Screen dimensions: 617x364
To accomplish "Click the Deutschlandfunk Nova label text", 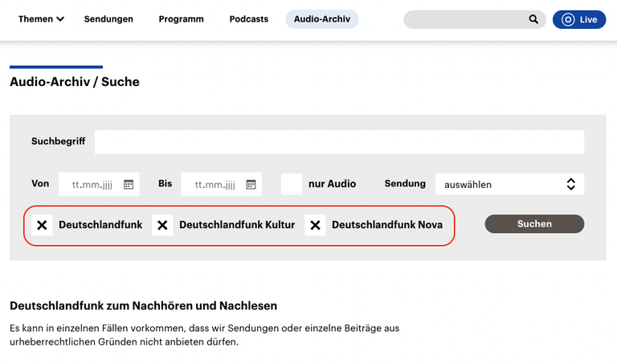I will click(387, 225).
